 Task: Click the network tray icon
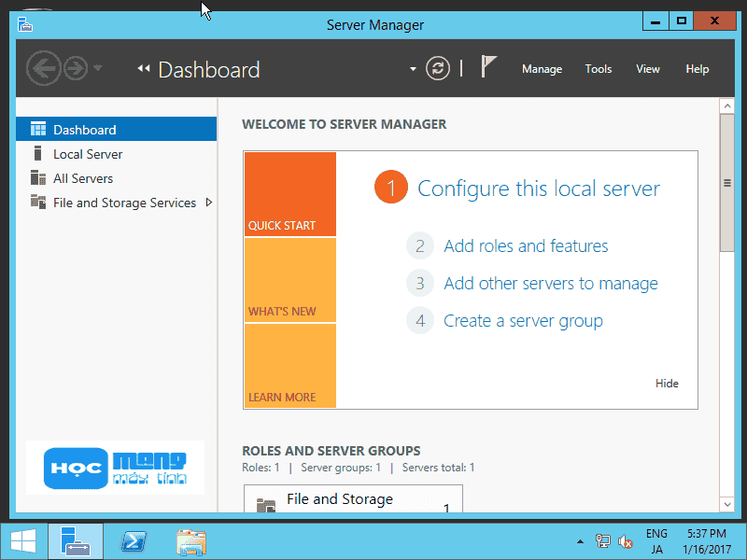click(x=602, y=541)
